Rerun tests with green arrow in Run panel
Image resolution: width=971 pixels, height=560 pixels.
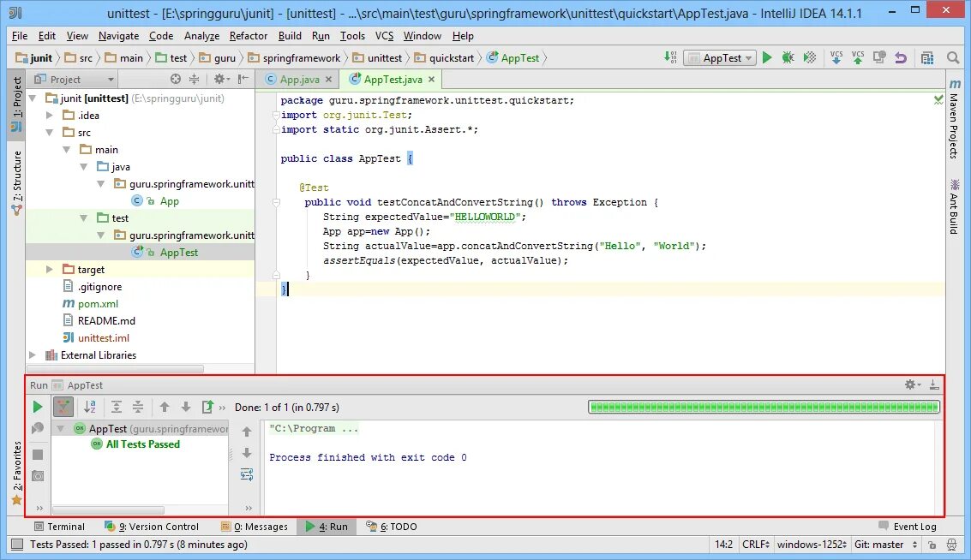(37, 408)
